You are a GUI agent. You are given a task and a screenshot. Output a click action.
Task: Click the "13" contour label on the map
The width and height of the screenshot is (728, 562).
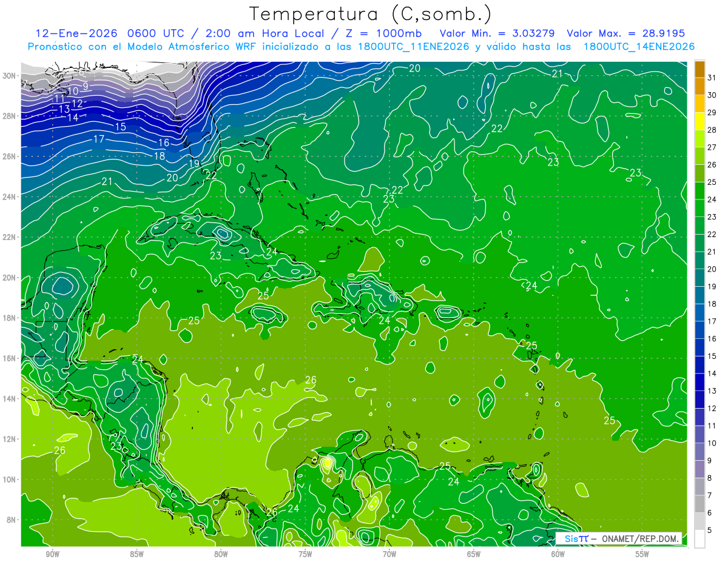coord(64,109)
